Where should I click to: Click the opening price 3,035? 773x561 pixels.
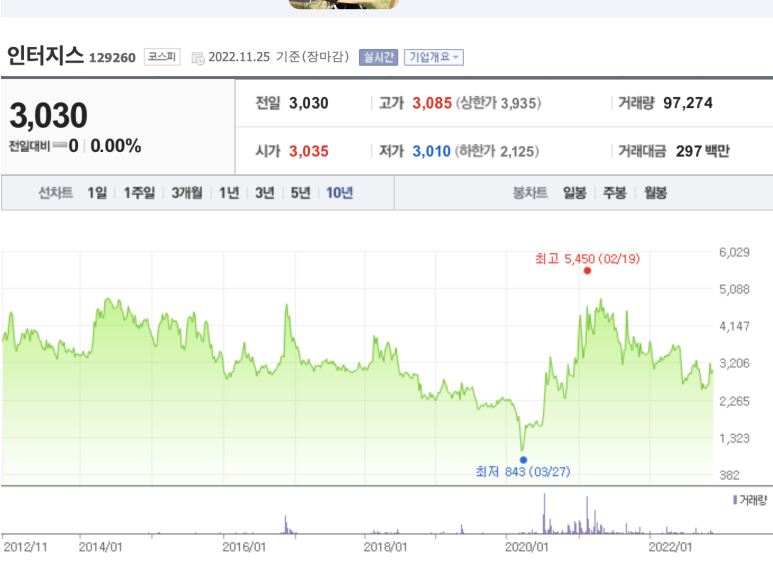(x=309, y=151)
